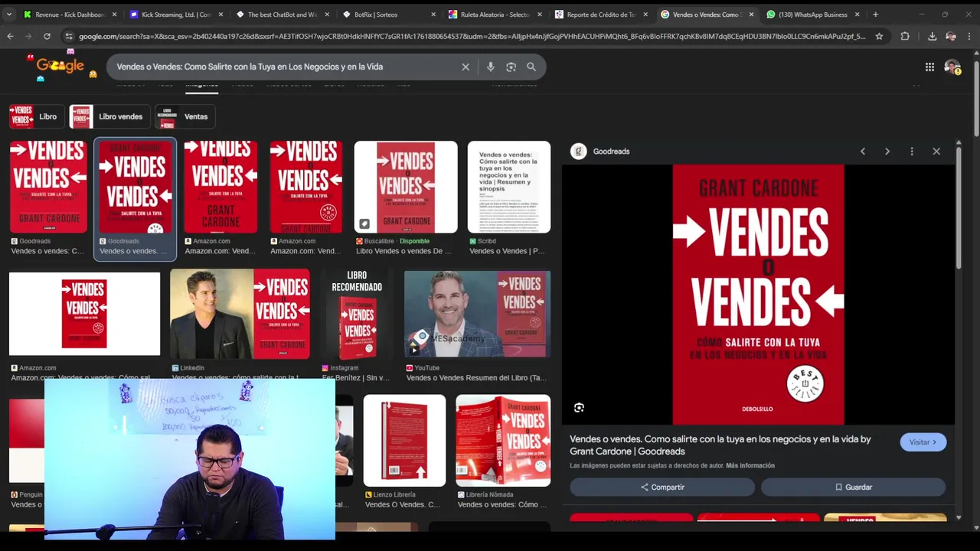Open Google Lens image search icon

tap(511, 67)
